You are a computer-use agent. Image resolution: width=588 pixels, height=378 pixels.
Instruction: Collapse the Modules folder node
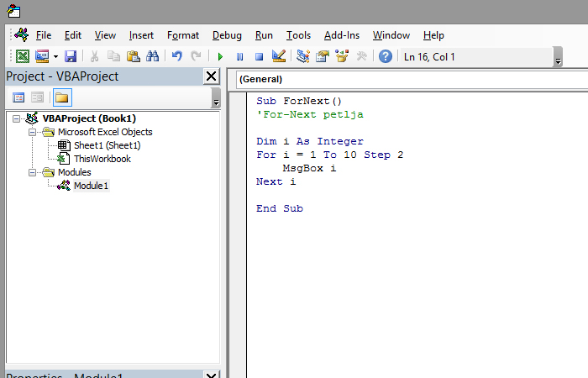coord(33,172)
